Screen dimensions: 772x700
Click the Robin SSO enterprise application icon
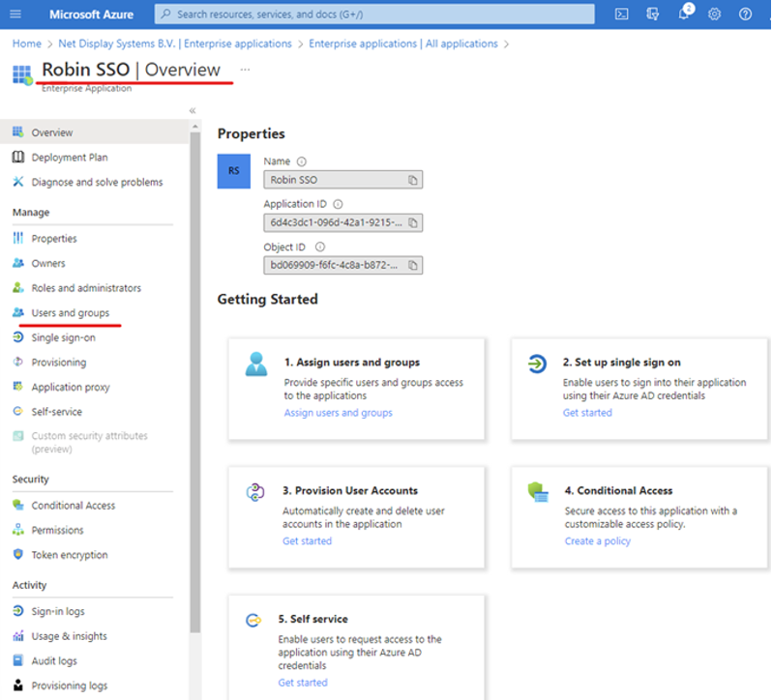click(22, 74)
